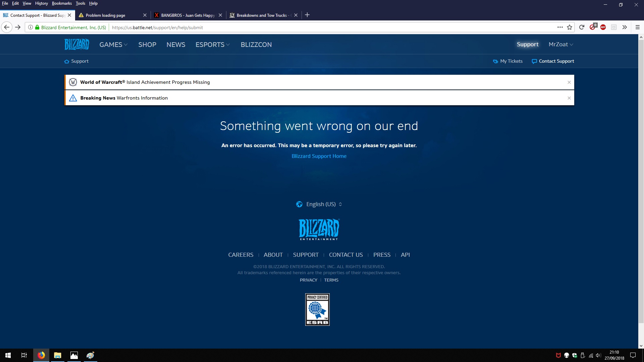Image resolution: width=644 pixels, height=362 pixels.
Task: Open the PRIVACY footer link
Action: click(x=309, y=280)
